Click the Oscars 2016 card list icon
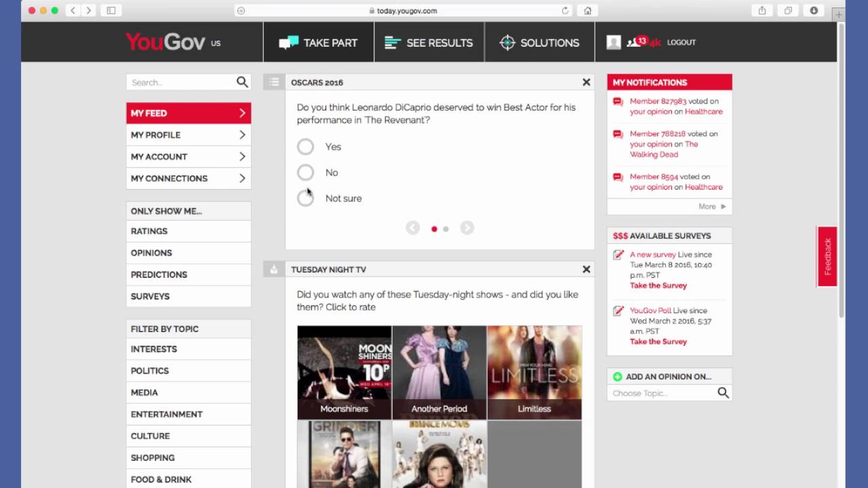 click(x=274, y=82)
